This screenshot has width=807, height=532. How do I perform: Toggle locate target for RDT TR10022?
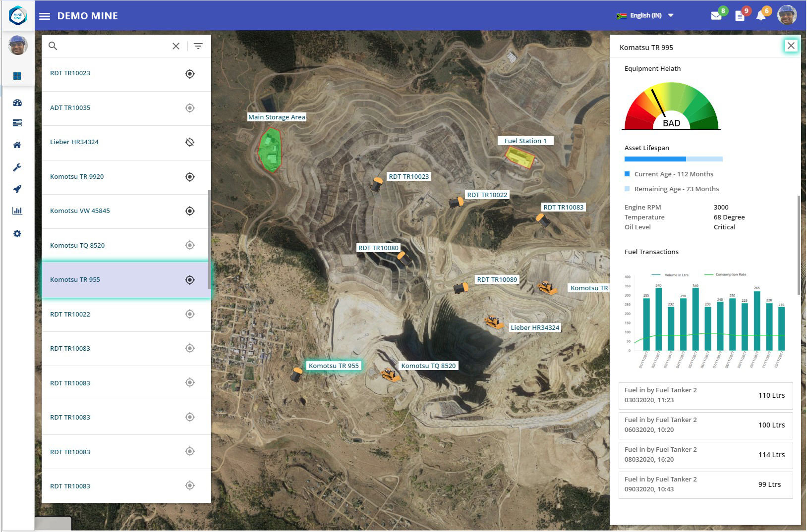(190, 314)
